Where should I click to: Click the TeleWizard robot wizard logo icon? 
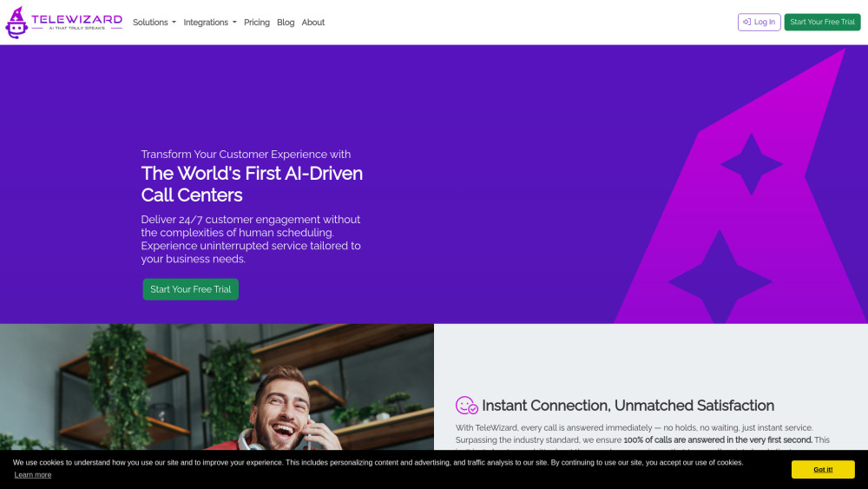coord(16,23)
